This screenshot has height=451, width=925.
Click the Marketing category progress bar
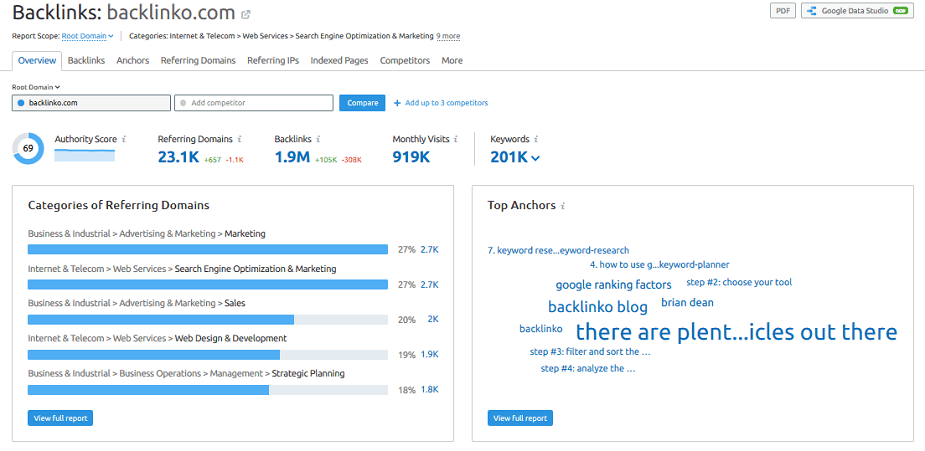click(208, 249)
